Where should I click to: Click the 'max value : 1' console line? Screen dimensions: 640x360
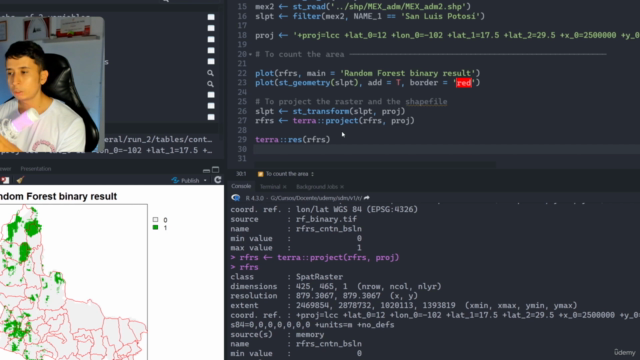tap(296, 248)
